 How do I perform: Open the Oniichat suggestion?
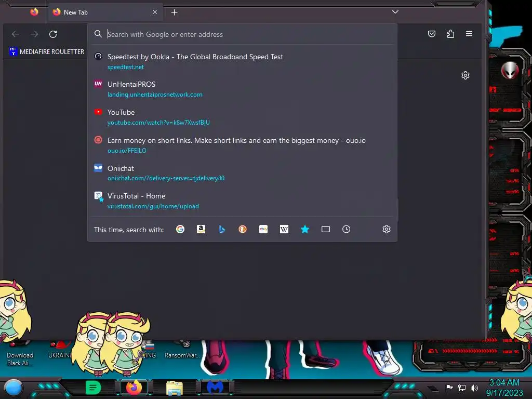242,173
